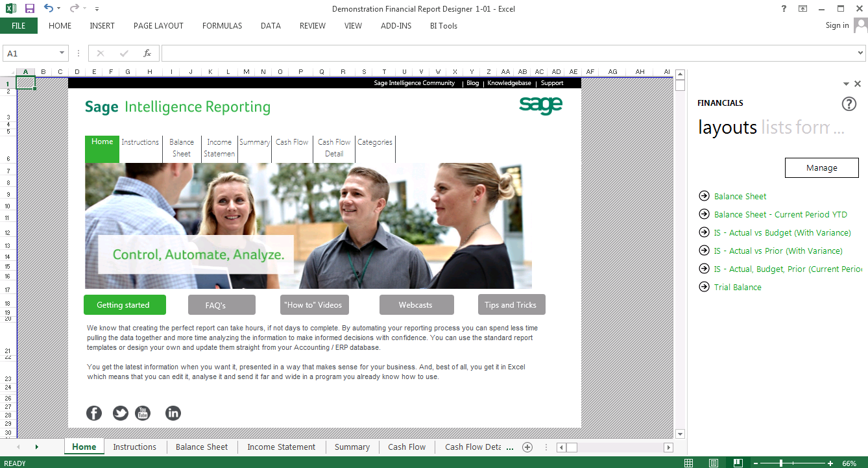Open the DATA ribbon tab
This screenshot has width=868, height=468.
[271, 26]
